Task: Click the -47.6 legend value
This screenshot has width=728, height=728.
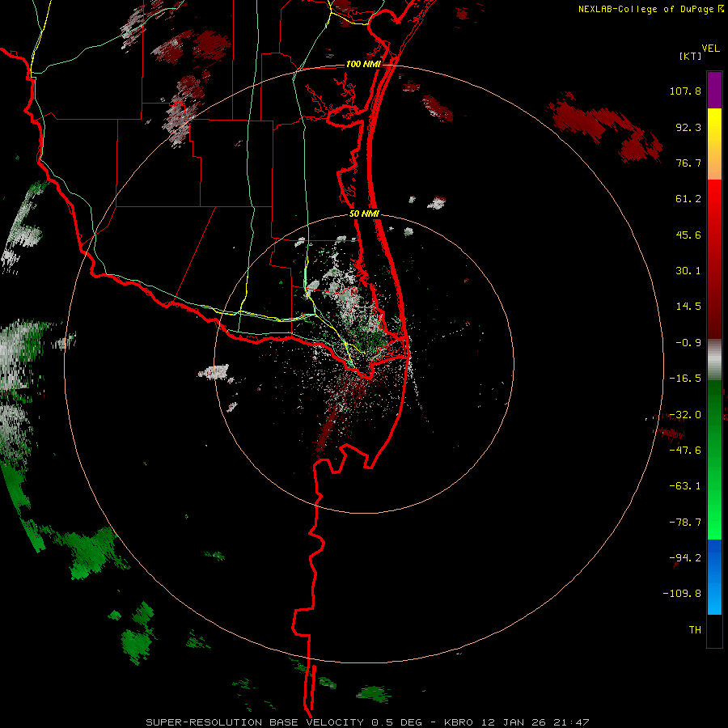Action: pyautogui.click(x=685, y=451)
